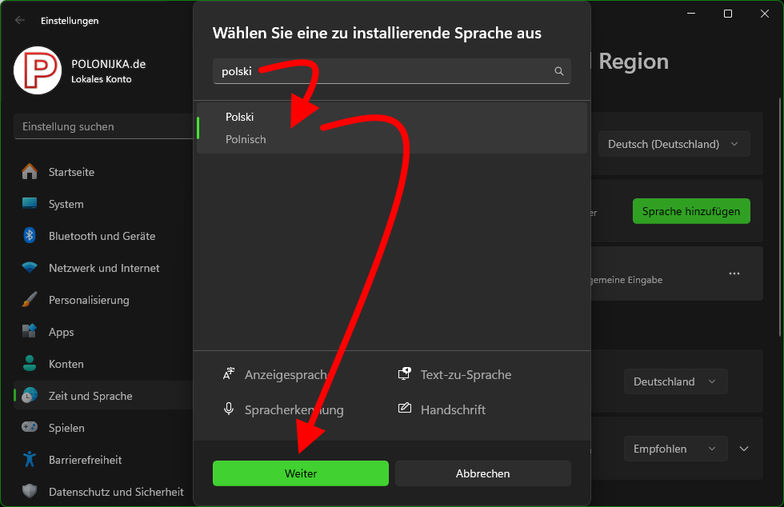Viewport: 784px width, 507px height.
Task: Click the Apps icon in sidebar
Action: coord(29,332)
